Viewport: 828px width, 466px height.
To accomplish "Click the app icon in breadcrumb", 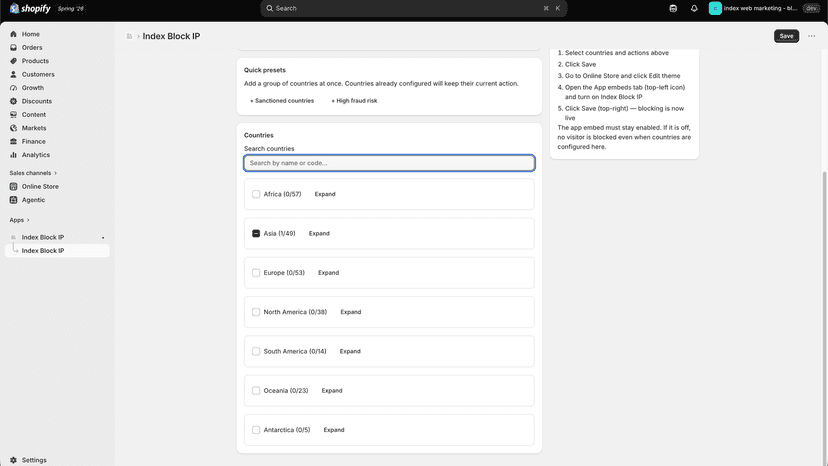I will click(x=129, y=36).
